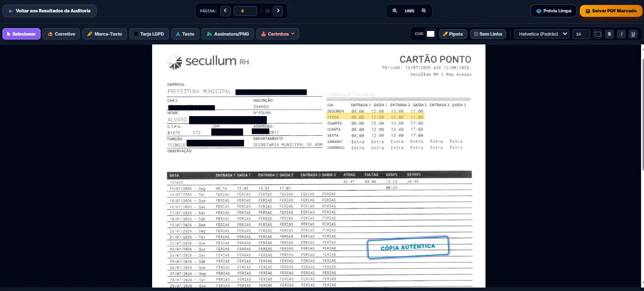Image resolution: width=644 pixels, height=291 pixels.
Task: Edit the font size field showing 14
Action: [581, 34]
